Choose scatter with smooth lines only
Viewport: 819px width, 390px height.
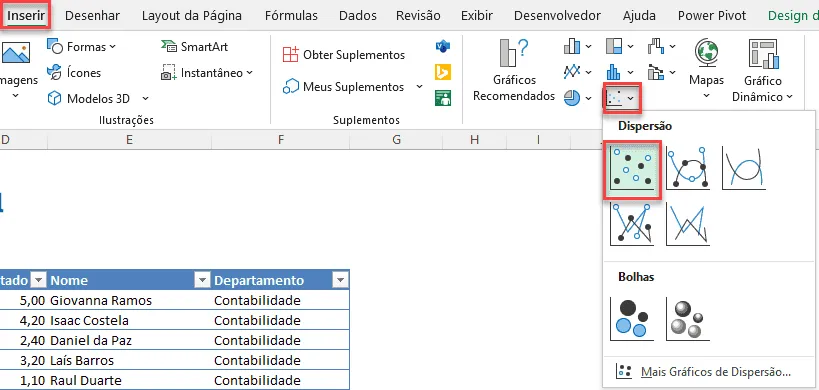pos(744,168)
